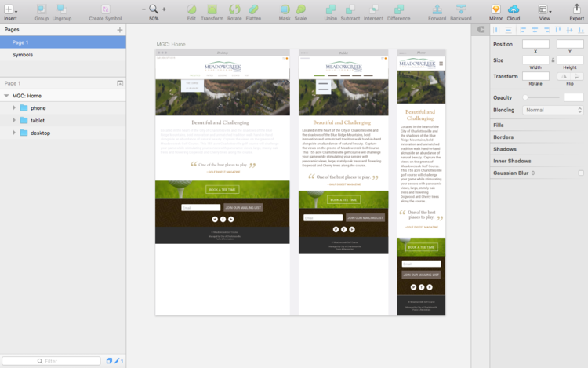
Task: Zoom in with the plus button
Action: pyautogui.click(x=164, y=9)
